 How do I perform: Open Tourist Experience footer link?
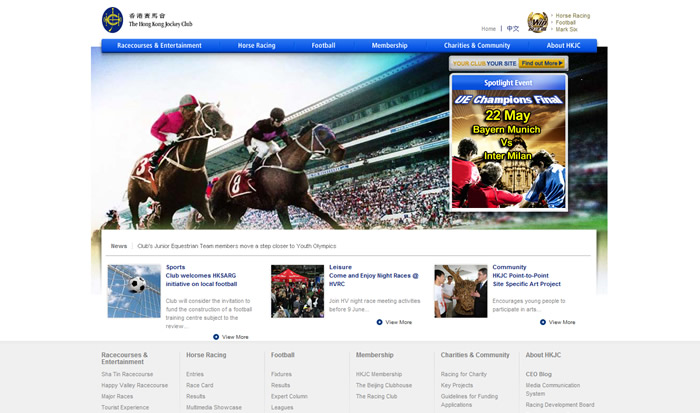125,408
